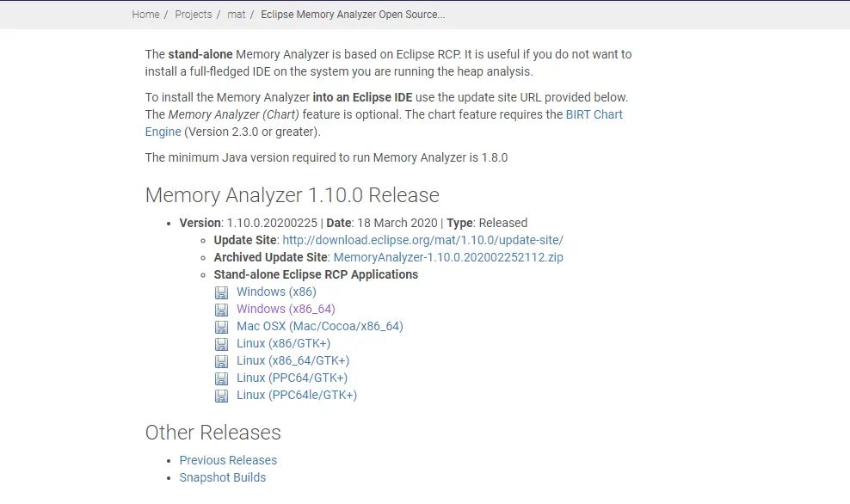Click the download icon beside Linux (PPC64le/GTK+)

tap(221, 395)
